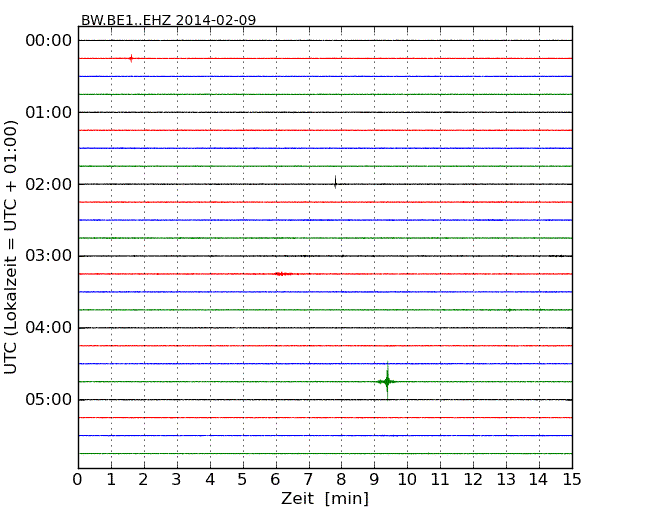This screenshot has height=520, width=650.
Task: Click x-axis tick label 6
Action: point(276,480)
